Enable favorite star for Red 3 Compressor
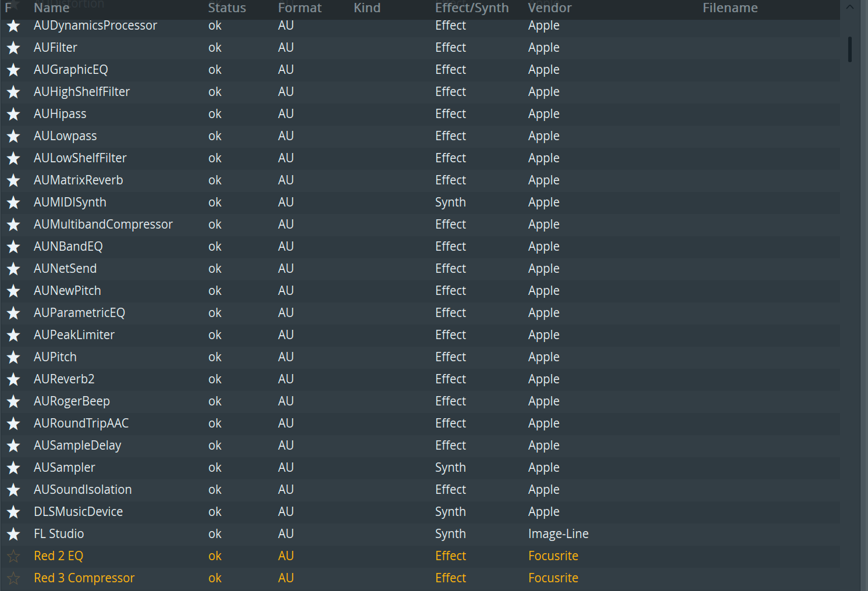 pos(13,579)
